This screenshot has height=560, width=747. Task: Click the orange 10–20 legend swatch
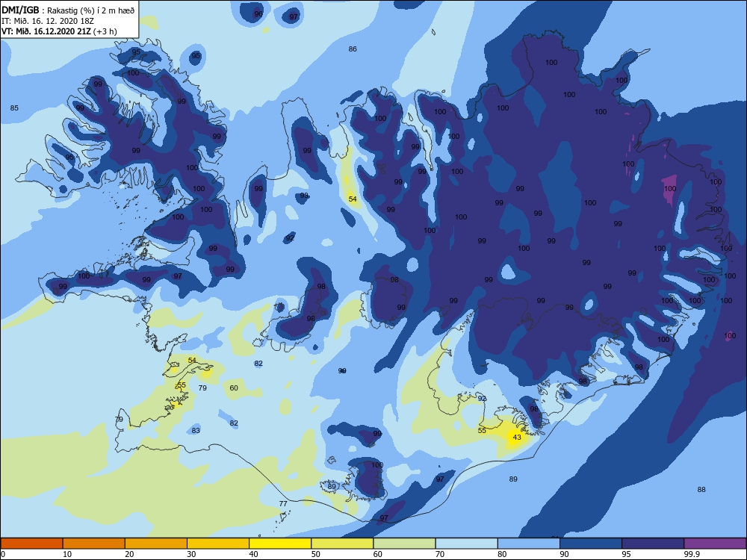click(x=94, y=544)
